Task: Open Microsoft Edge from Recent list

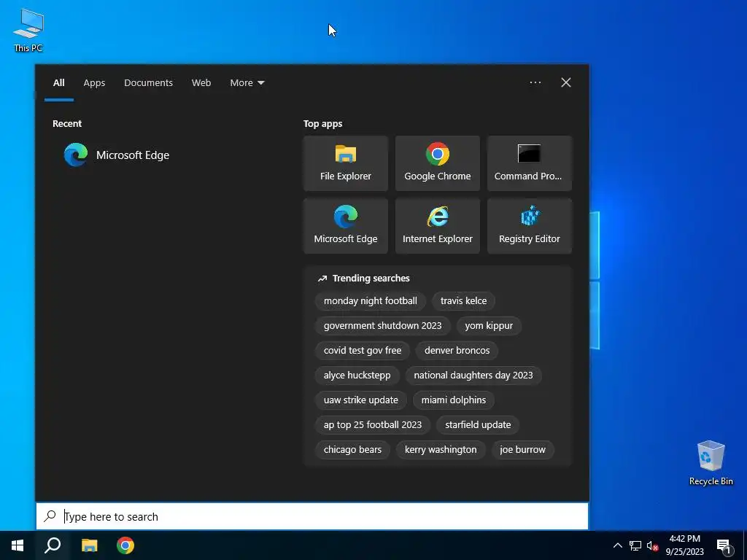Action: click(117, 155)
